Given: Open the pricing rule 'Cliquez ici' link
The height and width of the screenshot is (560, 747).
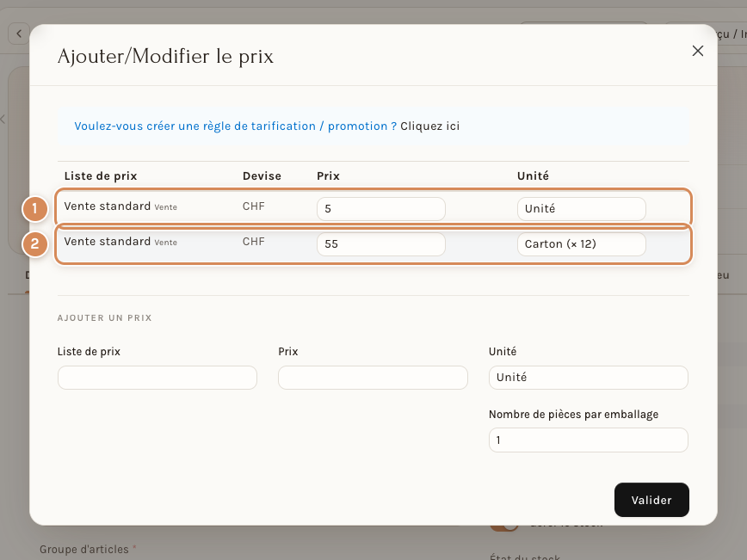Looking at the screenshot, I should pos(429,126).
